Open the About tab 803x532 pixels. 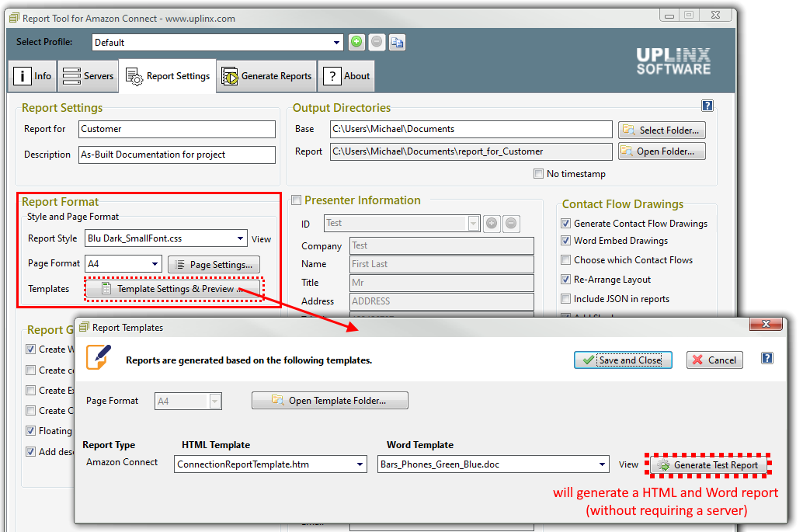[346, 76]
